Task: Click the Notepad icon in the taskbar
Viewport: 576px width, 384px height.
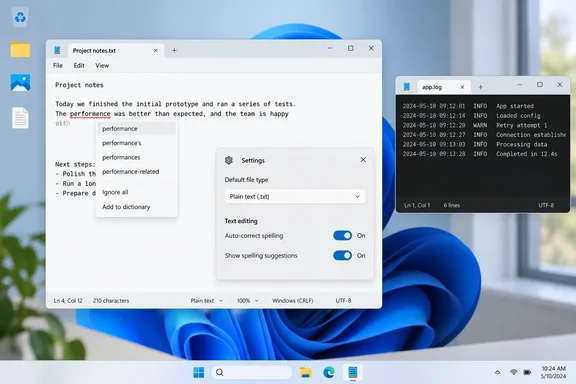Action: pos(353,372)
